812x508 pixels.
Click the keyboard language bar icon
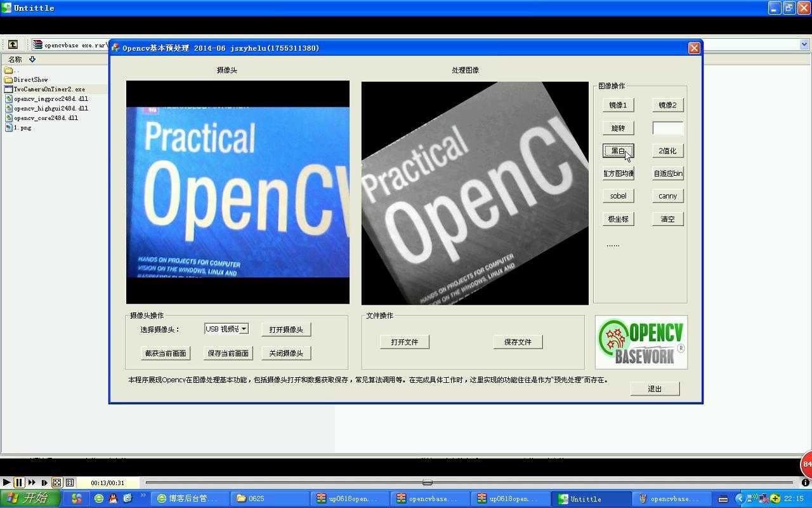[x=723, y=499]
